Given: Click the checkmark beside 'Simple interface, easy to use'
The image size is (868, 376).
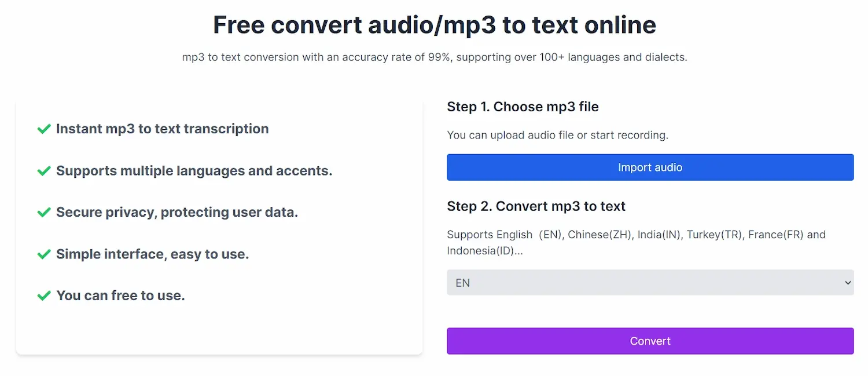Looking at the screenshot, I should click(x=44, y=254).
